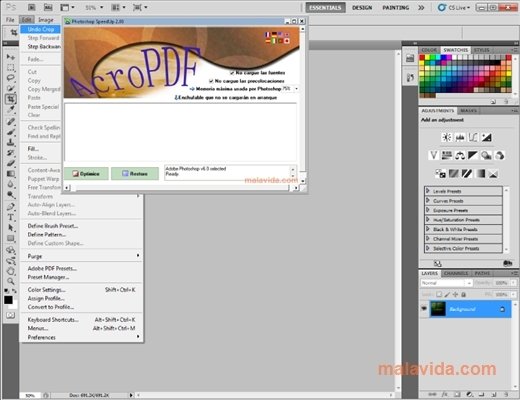
Task: Open Photoshop memory percentage dropdown
Action: point(296,89)
